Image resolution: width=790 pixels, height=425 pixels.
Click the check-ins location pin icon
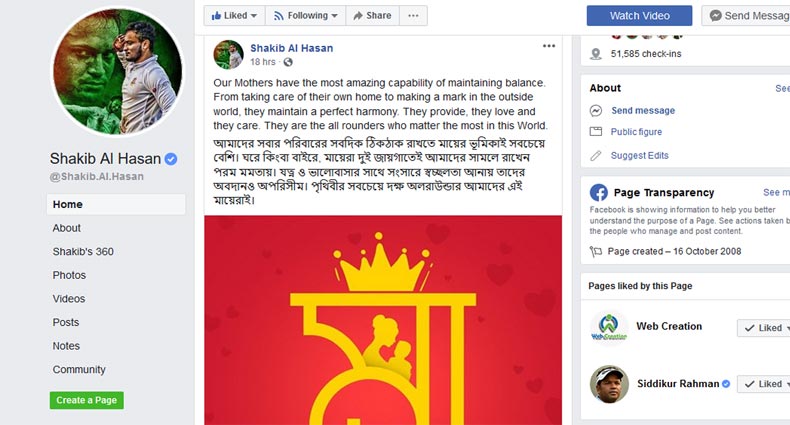tap(596, 54)
